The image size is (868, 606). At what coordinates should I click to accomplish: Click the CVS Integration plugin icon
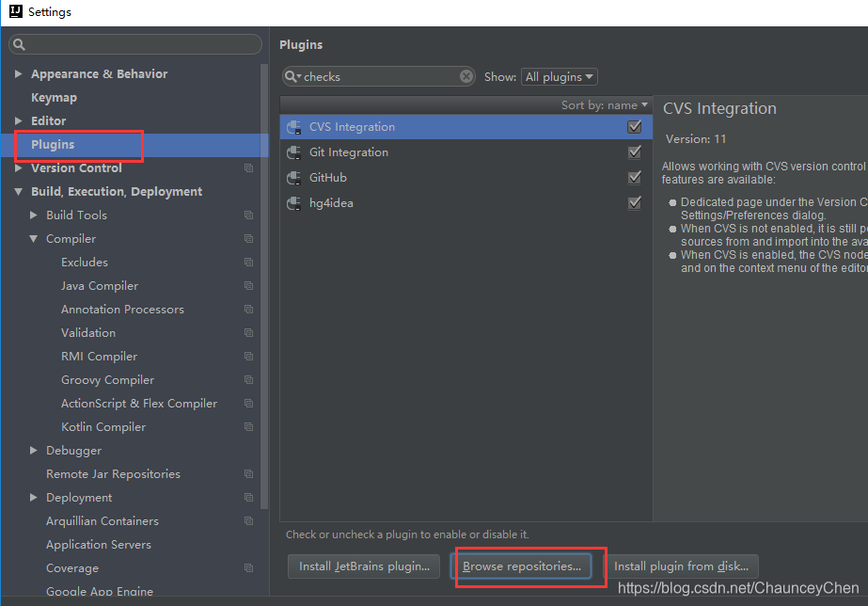294,127
